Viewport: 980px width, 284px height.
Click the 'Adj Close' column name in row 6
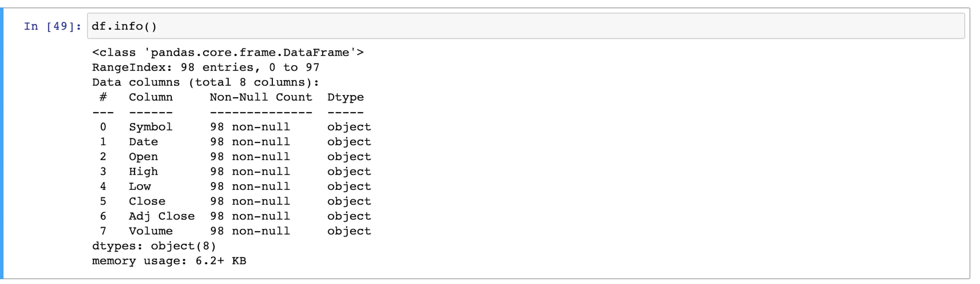tap(162, 216)
